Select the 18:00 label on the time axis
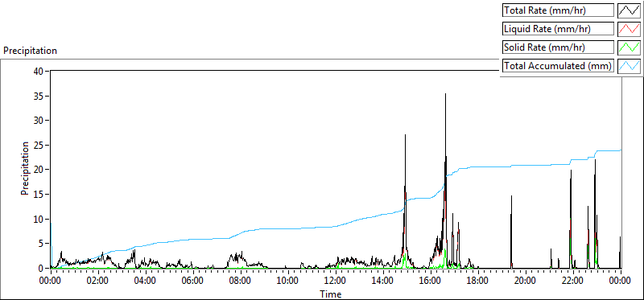 477,282
